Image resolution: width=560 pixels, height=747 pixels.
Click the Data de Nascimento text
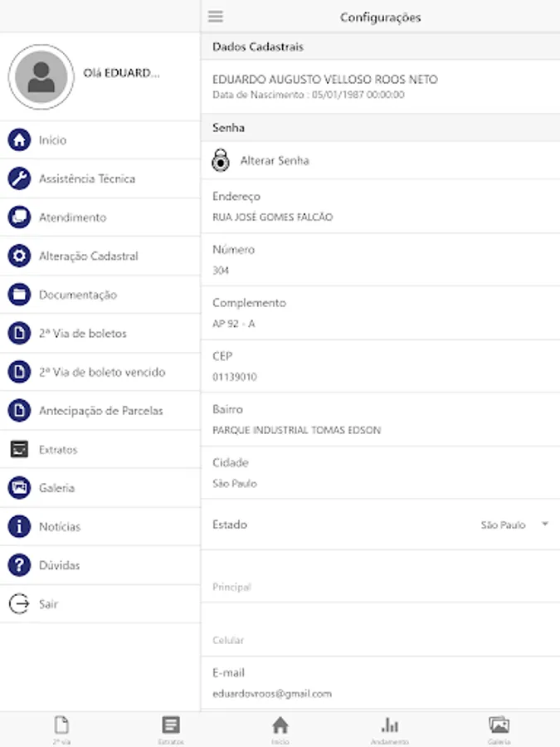coord(308,95)
